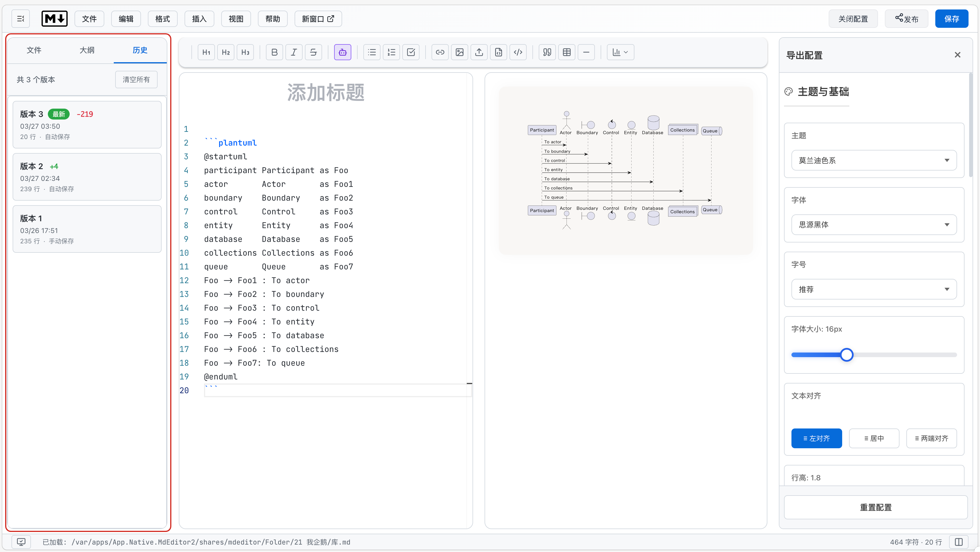Image resolution: width=980 pixels, height=552 pixels.
Task: Click the Bold formatting icon
Action: coord(274,52)
